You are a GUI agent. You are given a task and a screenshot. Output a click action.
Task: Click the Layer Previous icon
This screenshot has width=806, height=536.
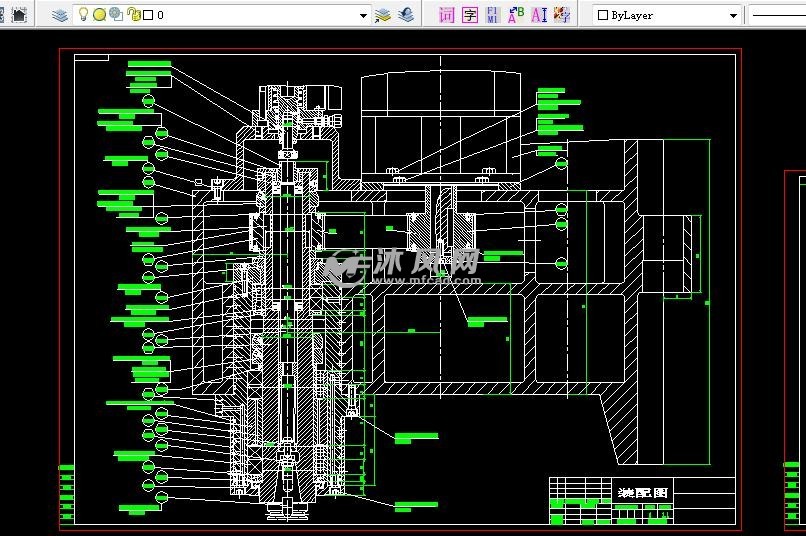pos(405,15)
